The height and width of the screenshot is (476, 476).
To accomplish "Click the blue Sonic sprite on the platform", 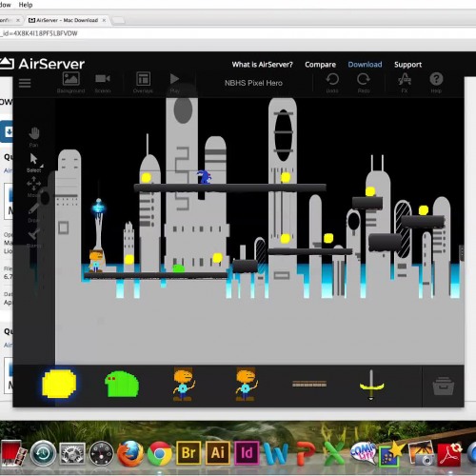I will 204,177.
